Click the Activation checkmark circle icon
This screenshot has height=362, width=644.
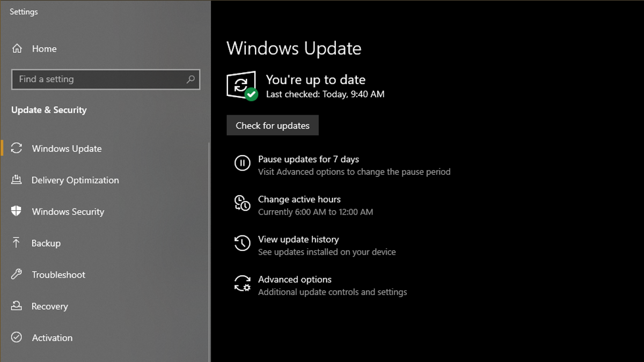(x=17, y=338)
